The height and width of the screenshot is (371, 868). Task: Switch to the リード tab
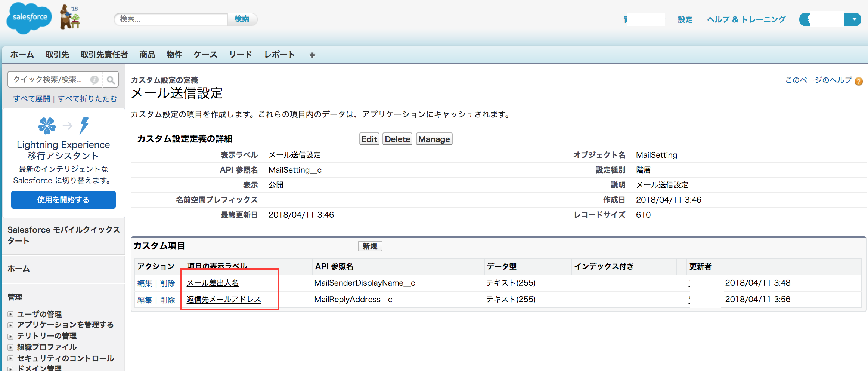[x=240, y=55]
